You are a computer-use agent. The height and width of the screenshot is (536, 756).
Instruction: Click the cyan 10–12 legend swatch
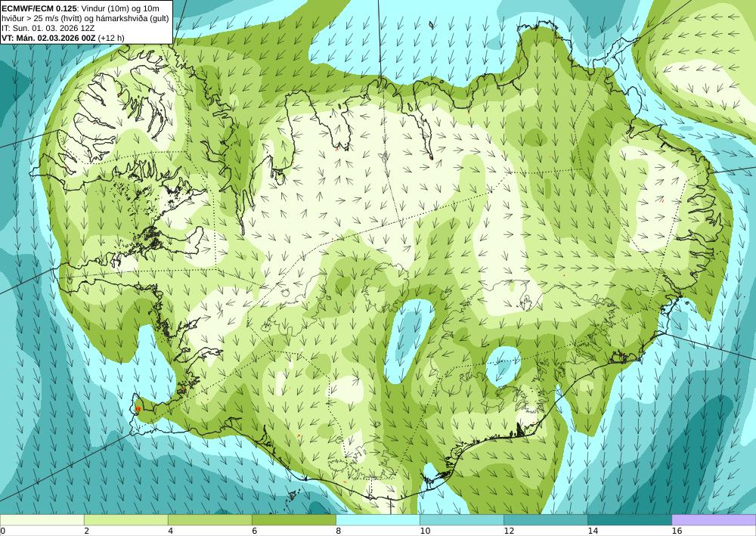click(x=462, y=520)
